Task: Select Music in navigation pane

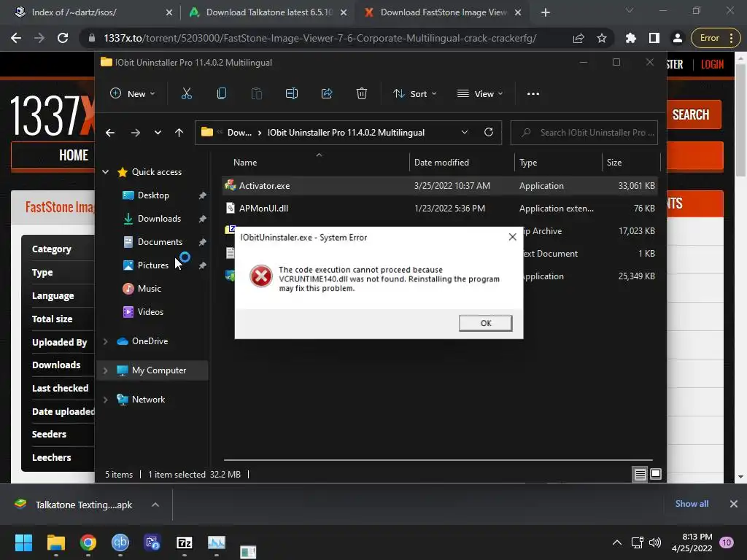Action: point(149,289)
